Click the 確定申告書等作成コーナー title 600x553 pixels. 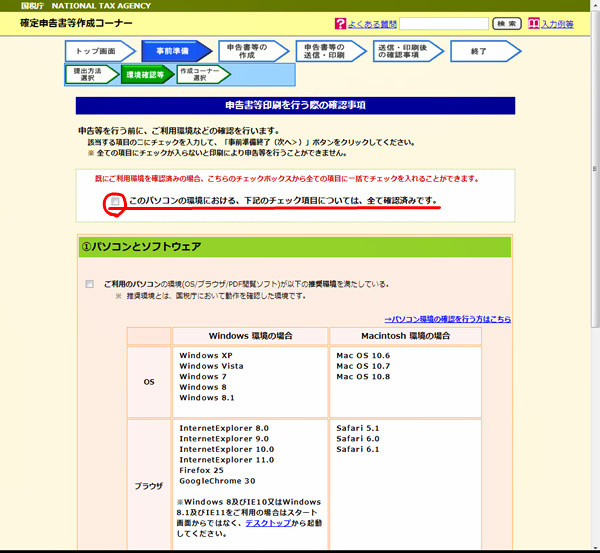click(x=76, y=23)
